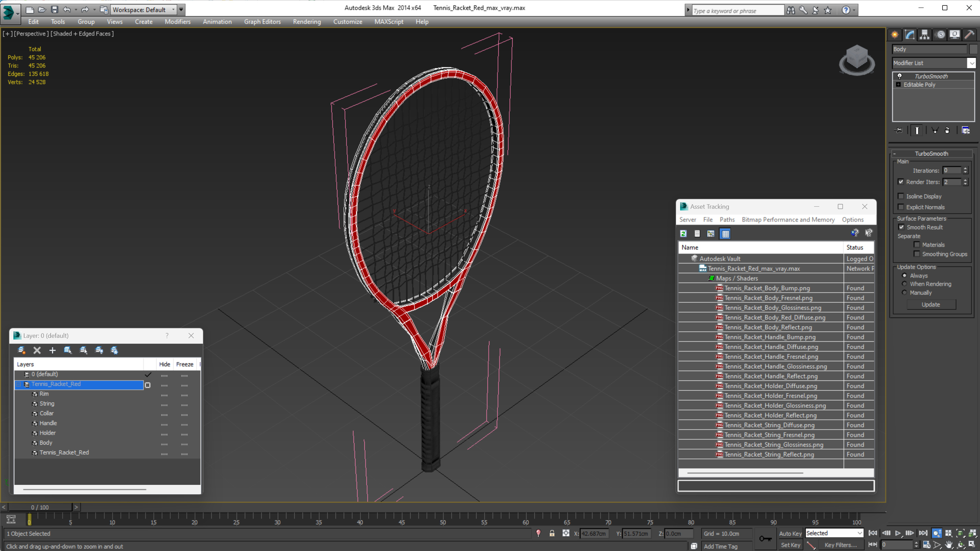Open the Workspace Default dropdown
Viewport: 980px width, 551px height.
tap(173, 10)
